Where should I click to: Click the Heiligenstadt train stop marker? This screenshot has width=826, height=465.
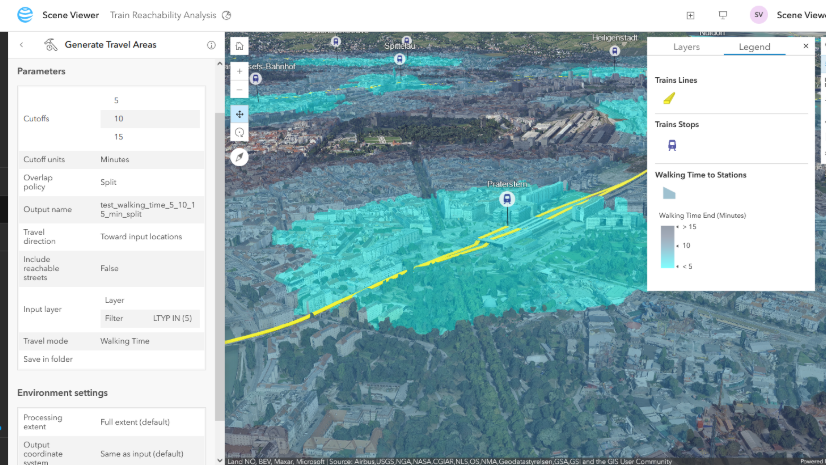pyautogui.click(x=614, y=51)
